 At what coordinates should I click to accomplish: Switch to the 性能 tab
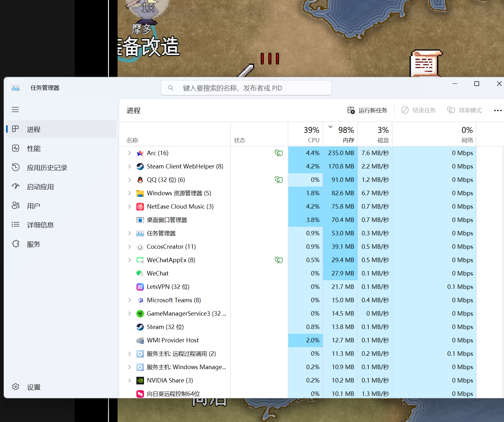[x=61, y=148]
